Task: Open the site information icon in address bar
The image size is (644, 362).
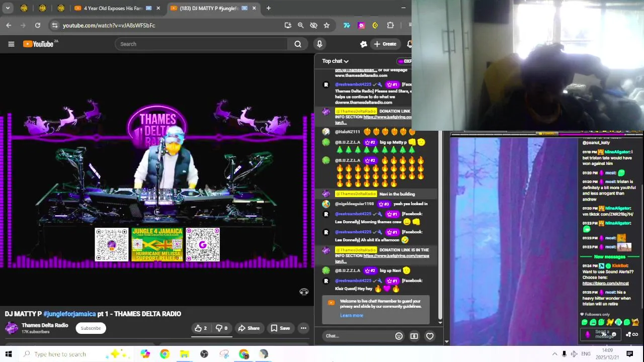Action: [x=55, y=25]
